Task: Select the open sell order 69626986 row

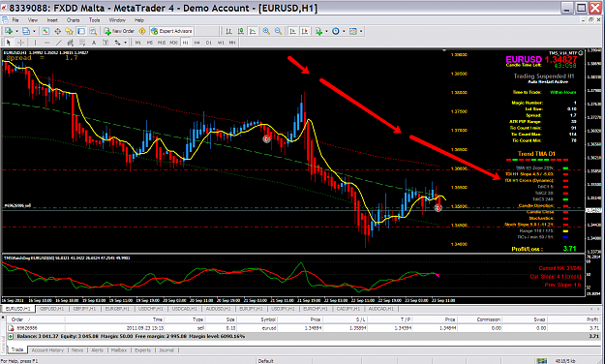Action: (303, 328)
